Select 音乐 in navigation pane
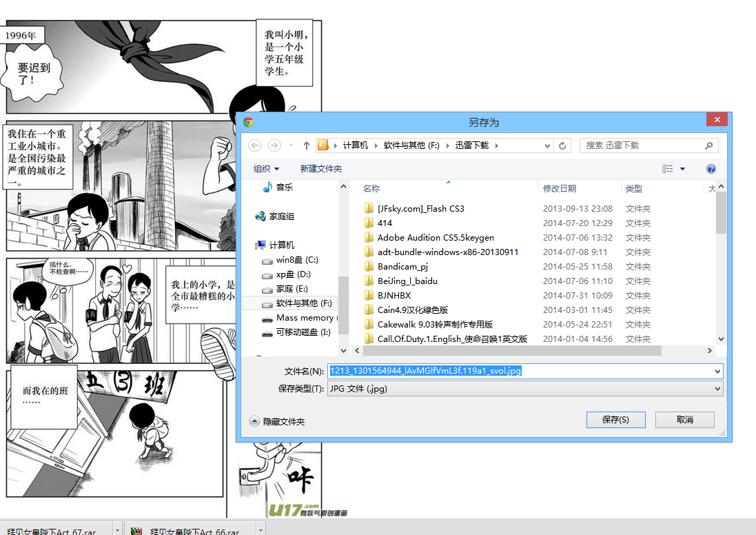Viewport: 756px width, 535px height. click(278, 187)
